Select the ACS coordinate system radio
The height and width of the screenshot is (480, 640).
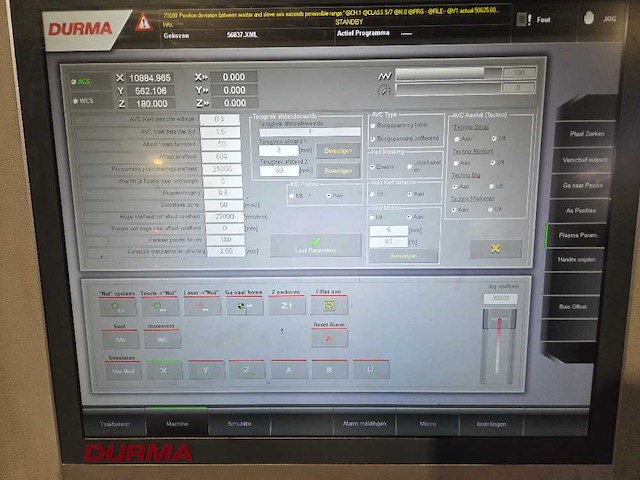(x=73, y=82)
